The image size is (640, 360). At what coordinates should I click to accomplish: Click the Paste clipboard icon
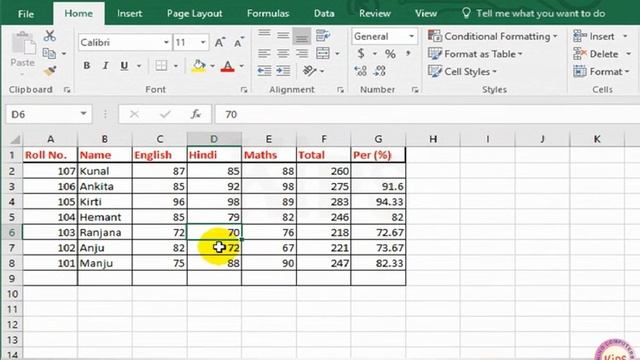tap(22, 48)
